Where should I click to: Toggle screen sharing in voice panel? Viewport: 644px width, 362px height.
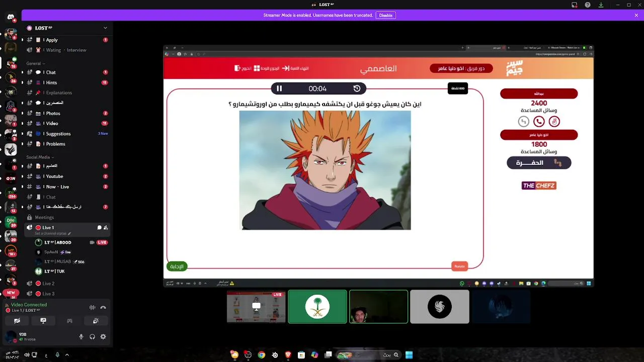point(43,321)
